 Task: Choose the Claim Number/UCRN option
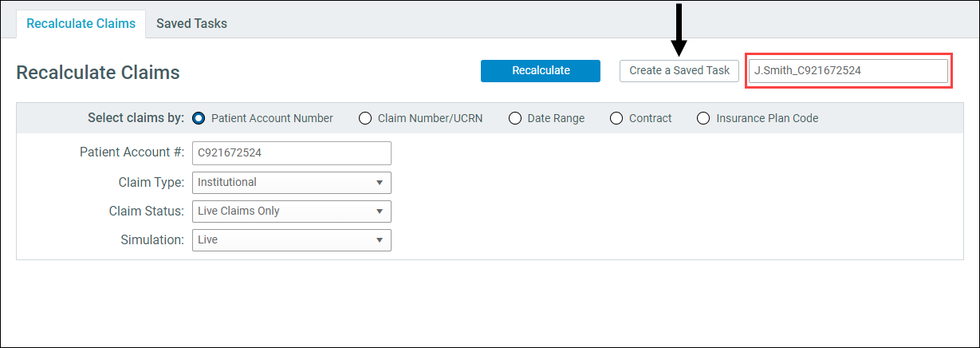pyautogui.click(x=365, y=118)
